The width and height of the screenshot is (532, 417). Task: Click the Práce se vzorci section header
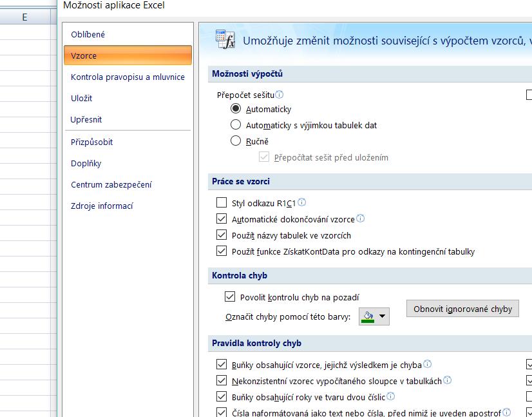241,181
